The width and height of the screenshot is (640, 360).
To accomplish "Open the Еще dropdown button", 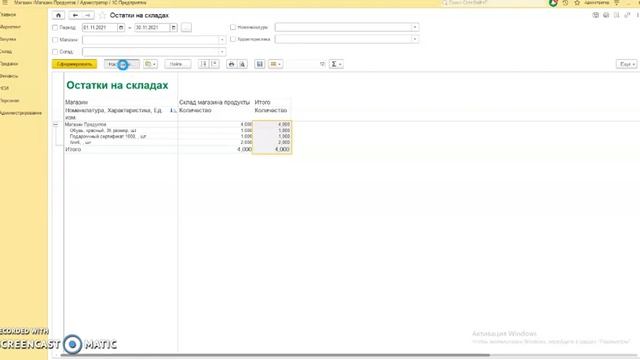I will [627, 64].
